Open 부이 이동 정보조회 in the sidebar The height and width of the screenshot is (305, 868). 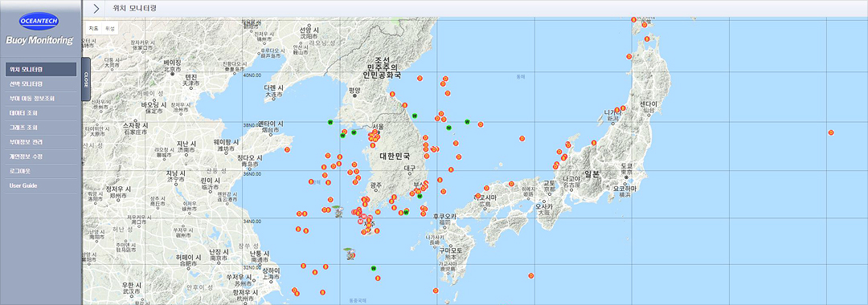pos(40,99)
